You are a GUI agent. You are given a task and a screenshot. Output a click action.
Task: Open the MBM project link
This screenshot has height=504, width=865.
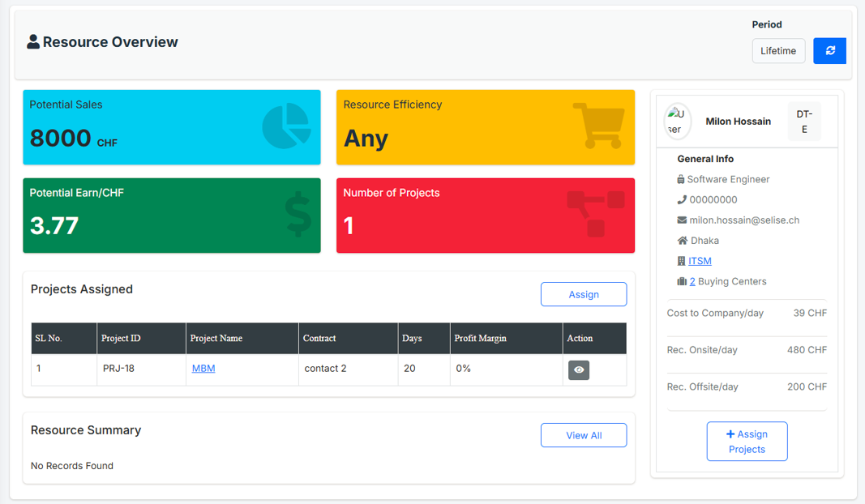203,369
